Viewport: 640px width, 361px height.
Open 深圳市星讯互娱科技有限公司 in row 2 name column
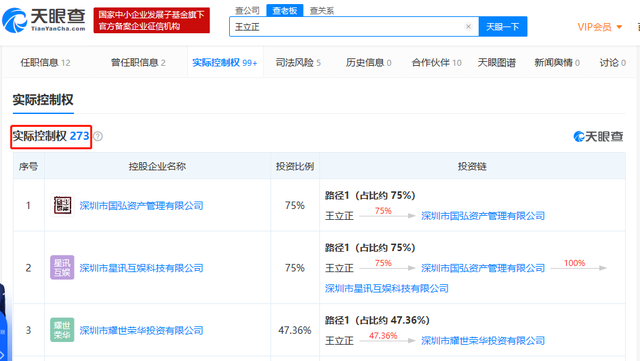141,268
